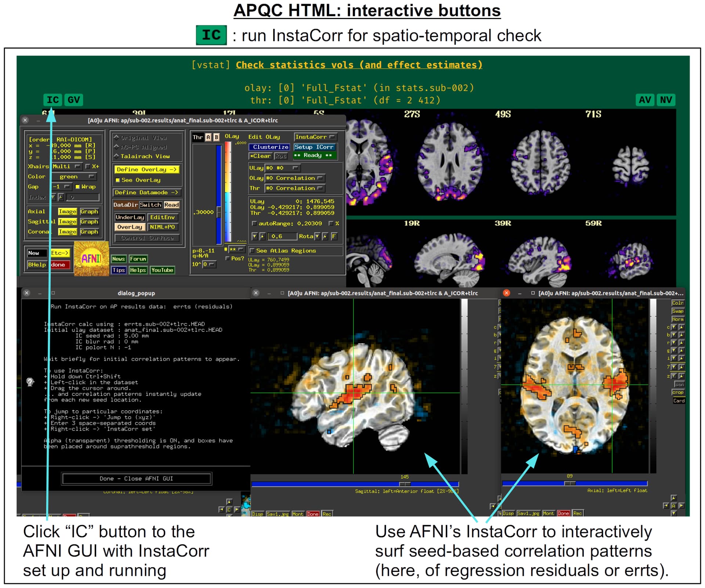Click the NV button at top right
This screenshot has height=588, width=705.
click(666, 100)
